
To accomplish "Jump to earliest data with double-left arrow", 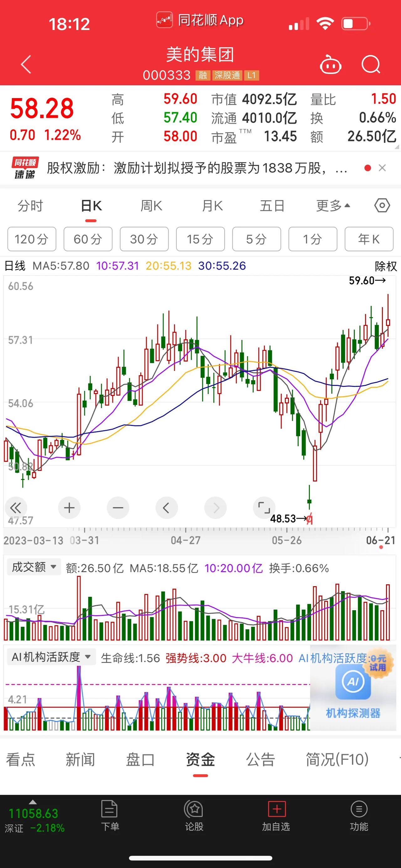I will 15,508.
